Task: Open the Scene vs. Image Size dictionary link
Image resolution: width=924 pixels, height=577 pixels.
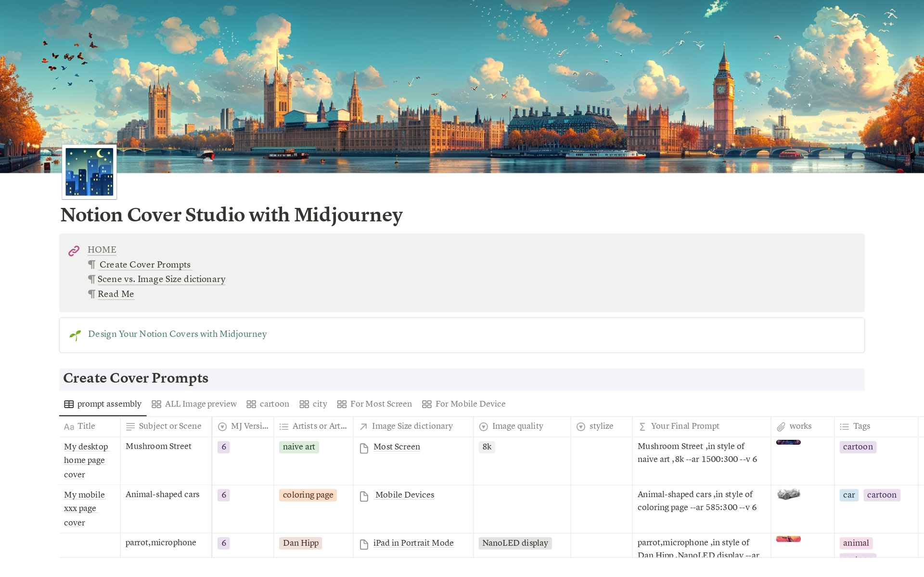Action: click(161, 280)
